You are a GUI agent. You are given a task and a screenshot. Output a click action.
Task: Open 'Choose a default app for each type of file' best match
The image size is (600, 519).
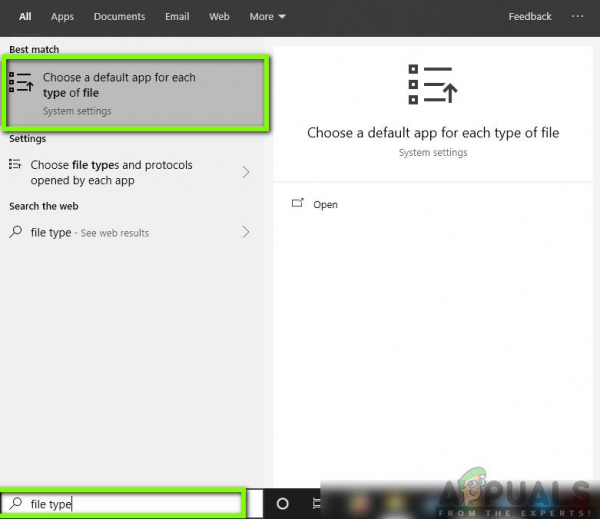tap(135, 93)
